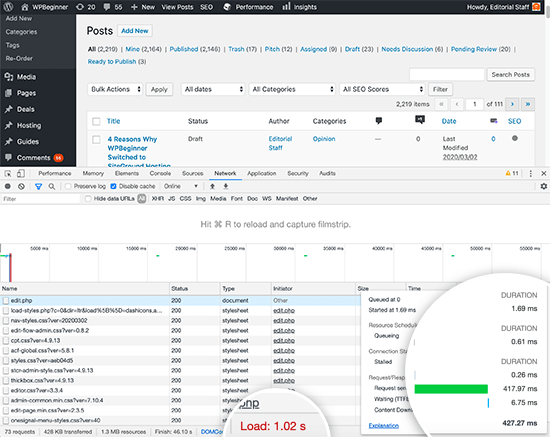
Task: Click the record network log icon
Action: pos(7,187)
